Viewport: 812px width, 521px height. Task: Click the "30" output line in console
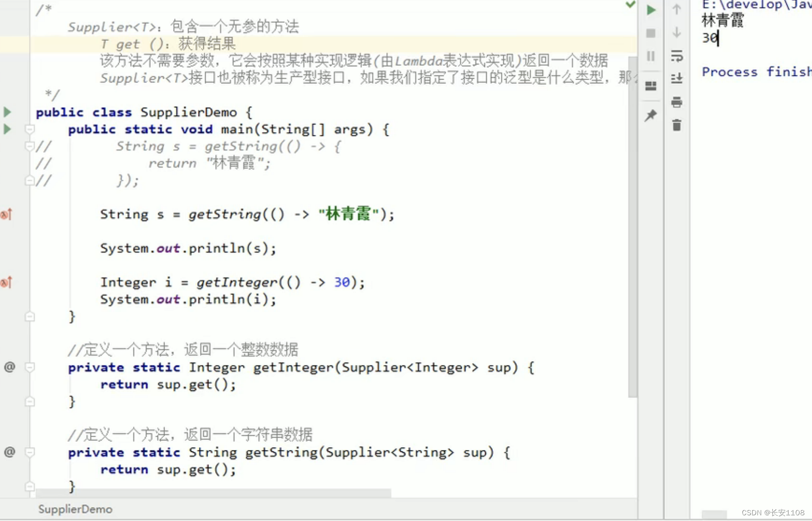(710, 38)
